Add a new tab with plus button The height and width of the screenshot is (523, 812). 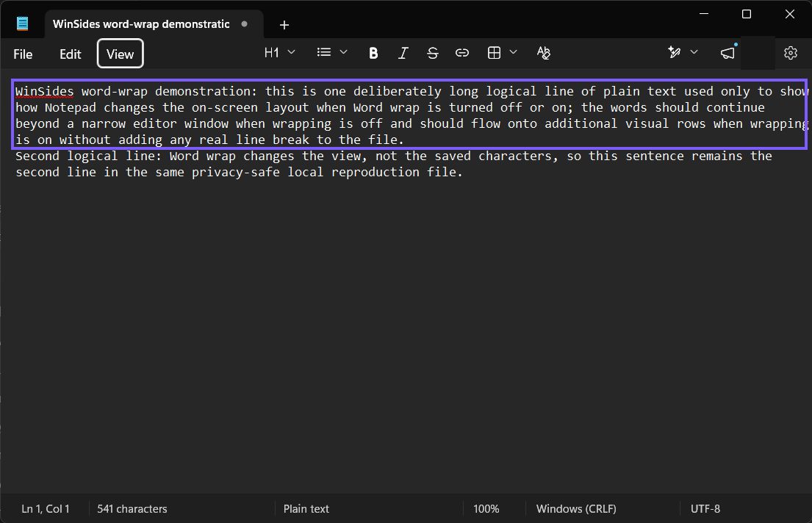(284, 25)
